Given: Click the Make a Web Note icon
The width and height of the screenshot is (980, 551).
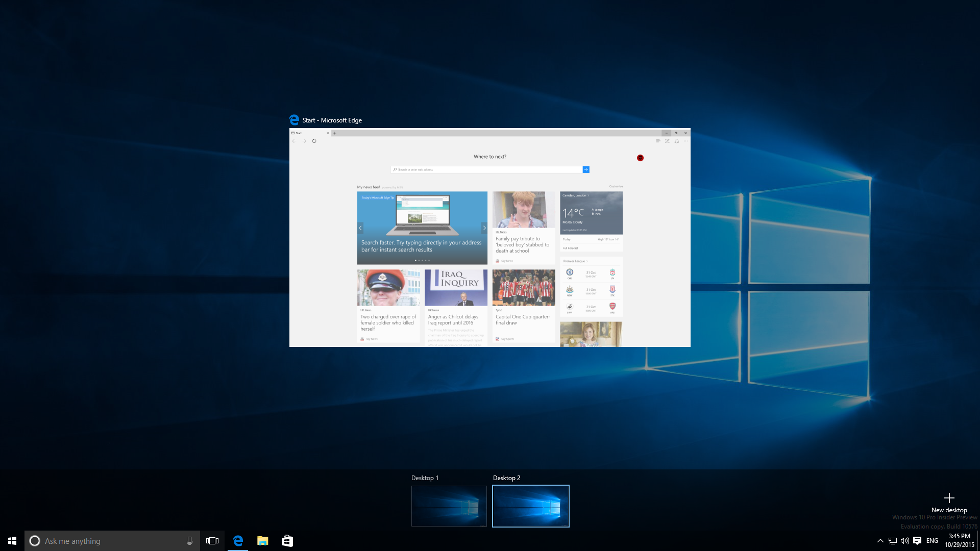Looking at the screenshot, I should [x=667, y=141].
